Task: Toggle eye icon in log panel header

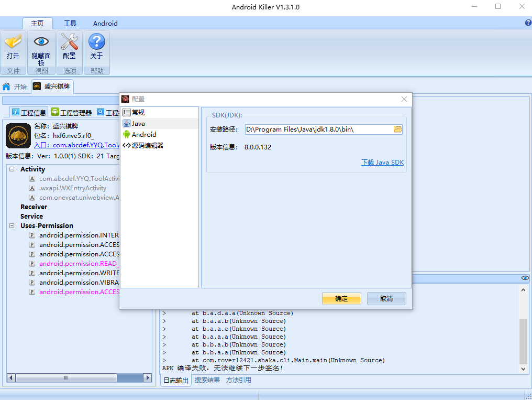Action: [x=525, y=278]
